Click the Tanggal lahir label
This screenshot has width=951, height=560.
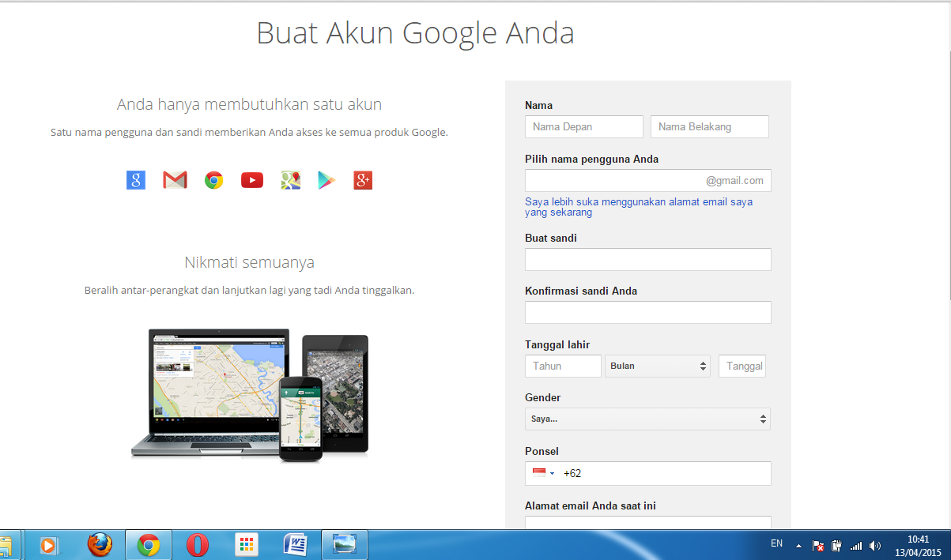pyautogui.click(x=557, y=344)
